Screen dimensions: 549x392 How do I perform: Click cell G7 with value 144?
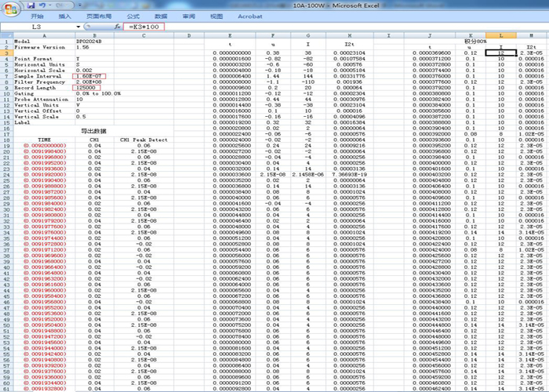tap(308, 76)
